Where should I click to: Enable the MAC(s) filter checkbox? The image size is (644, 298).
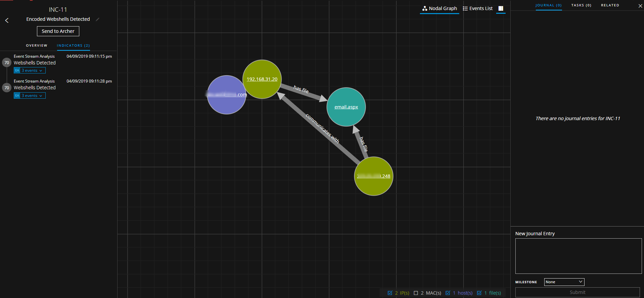[416, 293]
